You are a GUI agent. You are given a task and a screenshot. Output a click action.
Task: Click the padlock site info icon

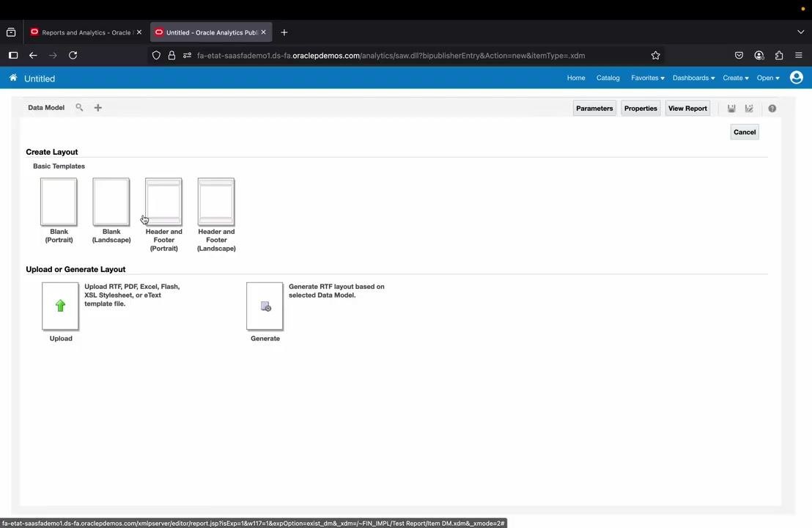[x=171, y=56]
